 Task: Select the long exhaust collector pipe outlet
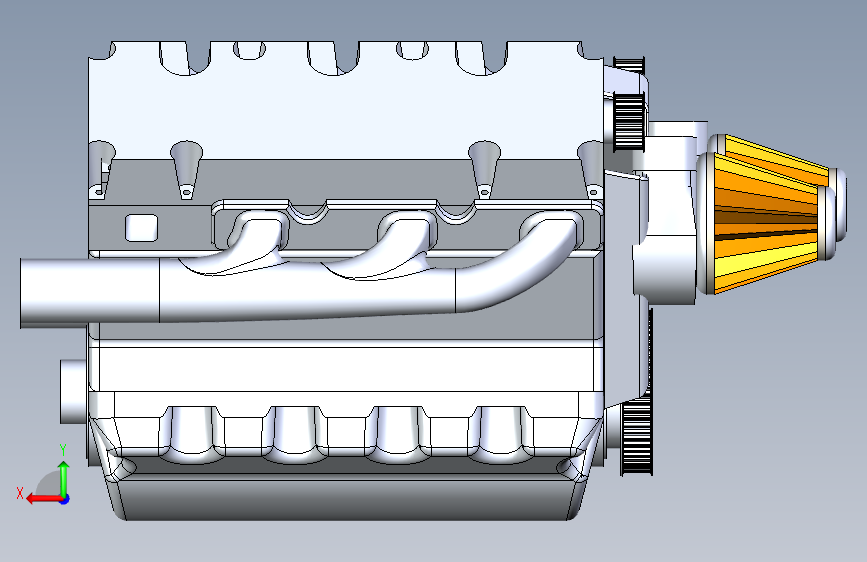click(x=90, y=291)
